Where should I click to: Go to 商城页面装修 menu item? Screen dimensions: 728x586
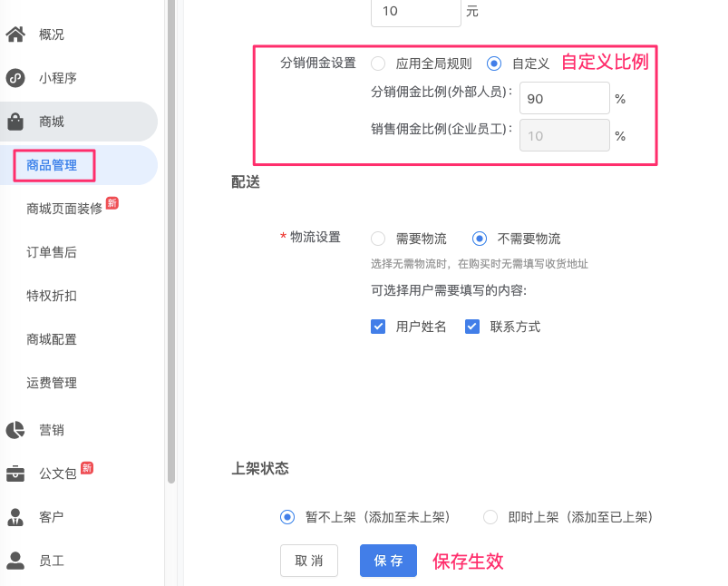click(64, 209)
